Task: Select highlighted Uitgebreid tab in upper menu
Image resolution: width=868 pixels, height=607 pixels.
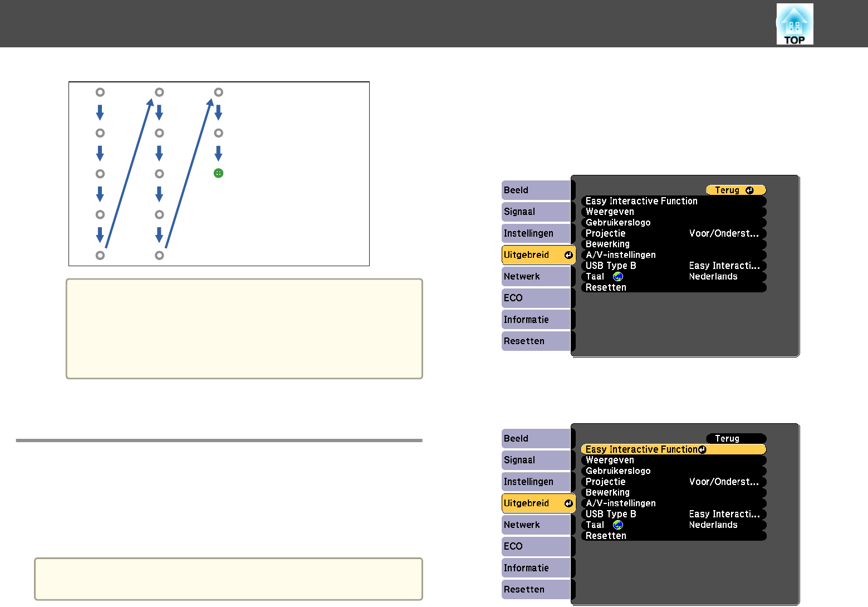Action: 538,255
